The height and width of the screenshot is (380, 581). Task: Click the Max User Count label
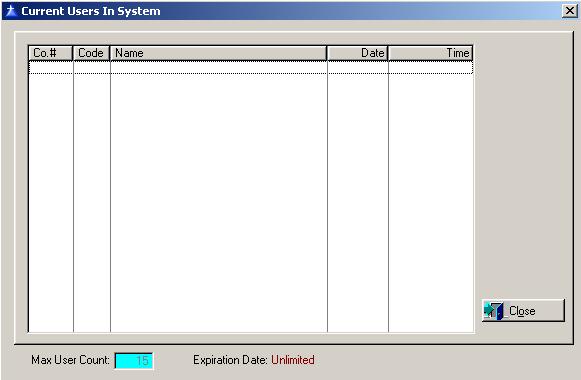click(x=70, y=360)
